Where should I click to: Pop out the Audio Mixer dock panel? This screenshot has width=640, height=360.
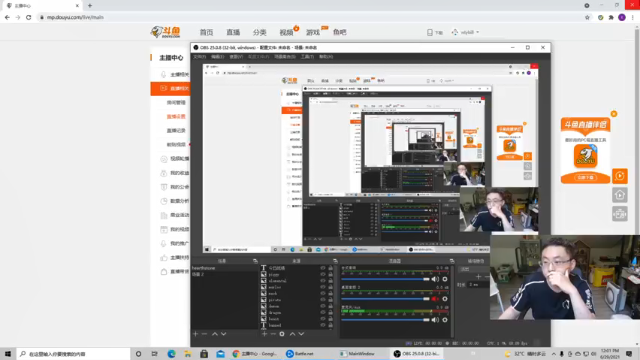(x=452, y=261)
